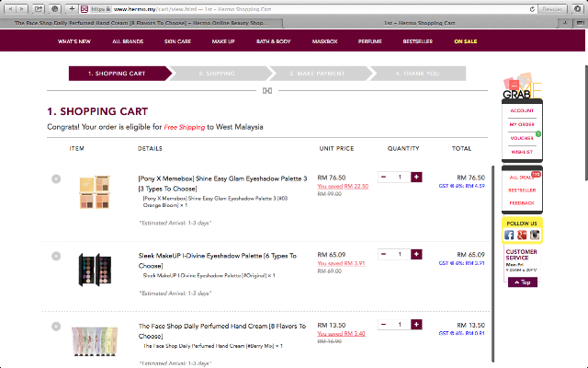Viewport: 588px width, 368px height.
Task: Remove Sleek MakeUP palette from cart
Action: tap(56, 256)
